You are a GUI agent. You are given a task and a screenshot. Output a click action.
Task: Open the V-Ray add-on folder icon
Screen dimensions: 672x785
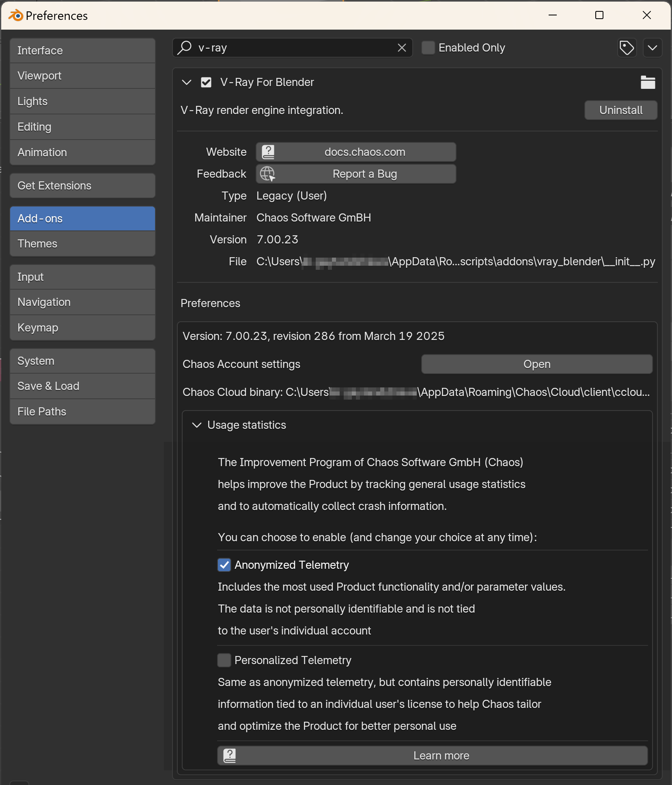pos(648,82)
